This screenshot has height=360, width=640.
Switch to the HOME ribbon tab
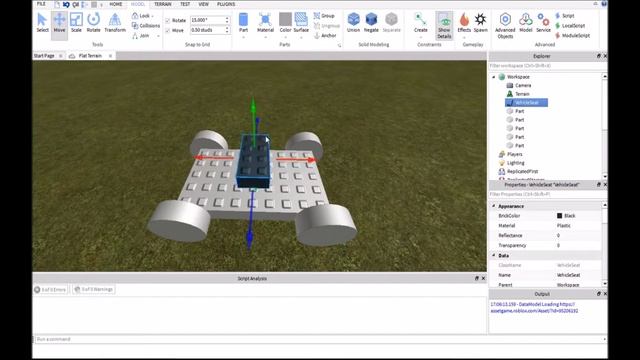[x=116, y=4]
